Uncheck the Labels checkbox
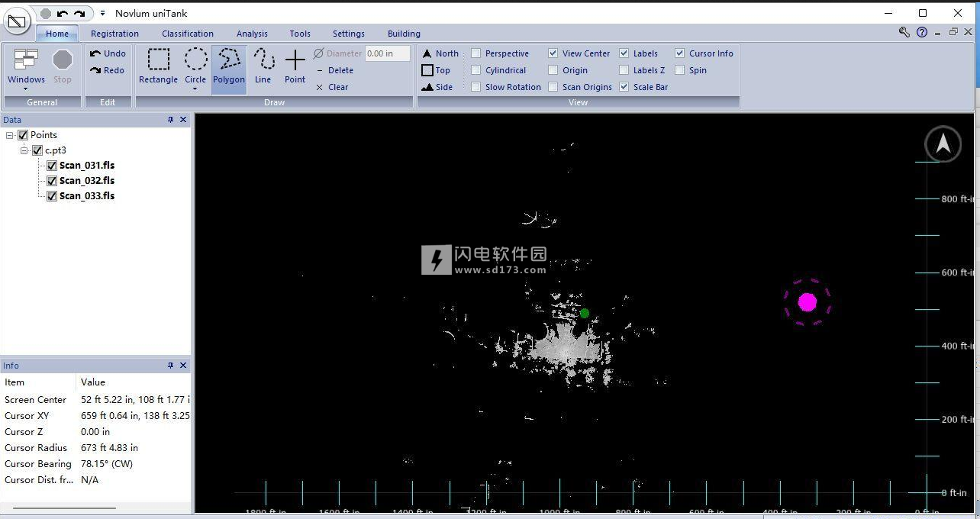980x519 pixels. point(624,53)
